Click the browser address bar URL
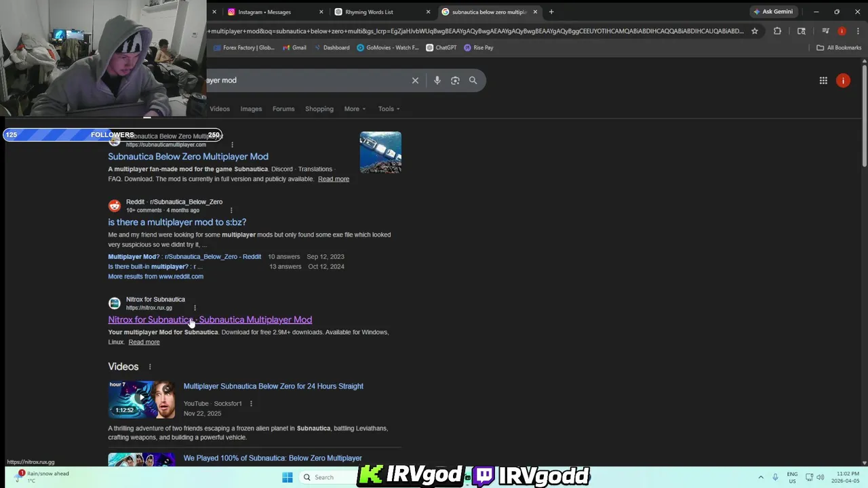The image size is (868, 488). click(475, 30)
